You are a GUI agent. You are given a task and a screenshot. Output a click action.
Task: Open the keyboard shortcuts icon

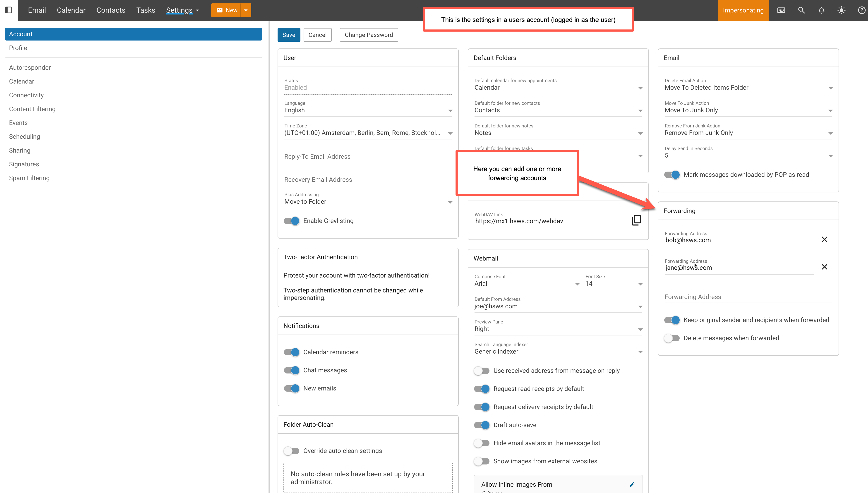[781, 10]
